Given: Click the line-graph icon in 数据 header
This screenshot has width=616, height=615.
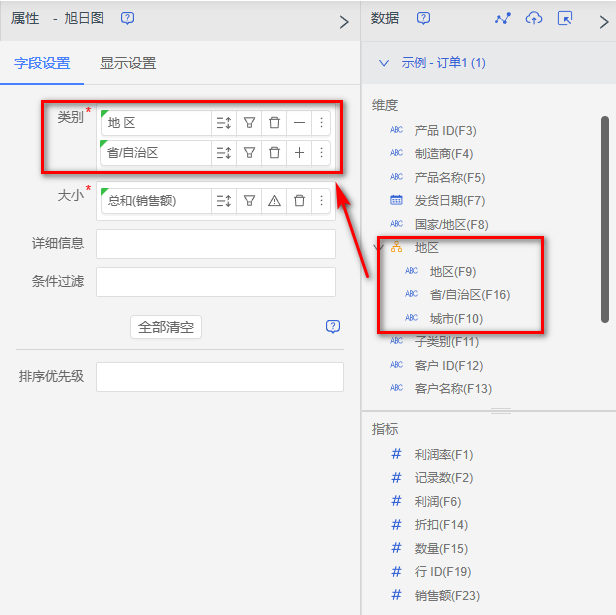Looking at the screenshot, I should [x=503, y=19].
